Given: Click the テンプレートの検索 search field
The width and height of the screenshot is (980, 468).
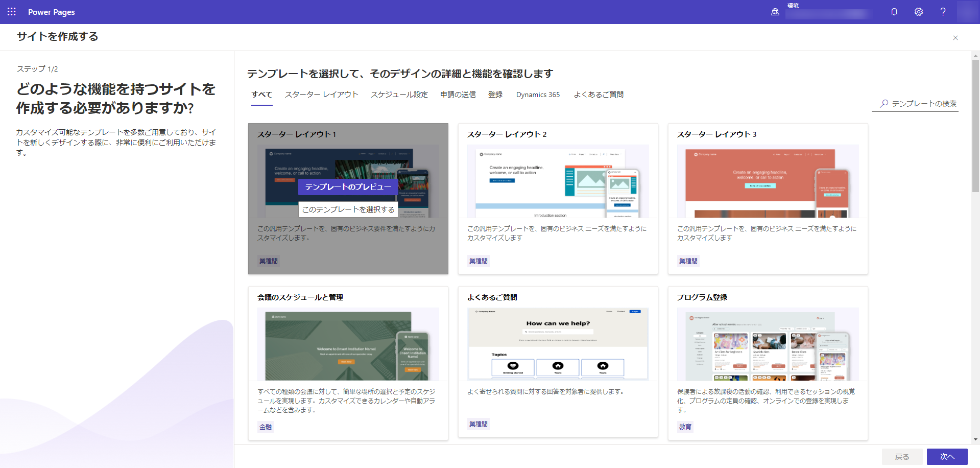Looking at the screenshot, I should coord(915,104).
